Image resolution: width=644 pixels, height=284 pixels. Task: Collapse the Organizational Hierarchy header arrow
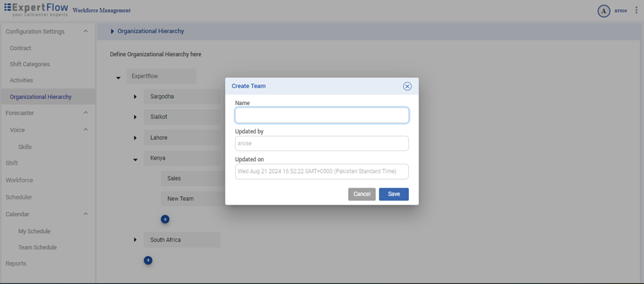tap(112, 32)
